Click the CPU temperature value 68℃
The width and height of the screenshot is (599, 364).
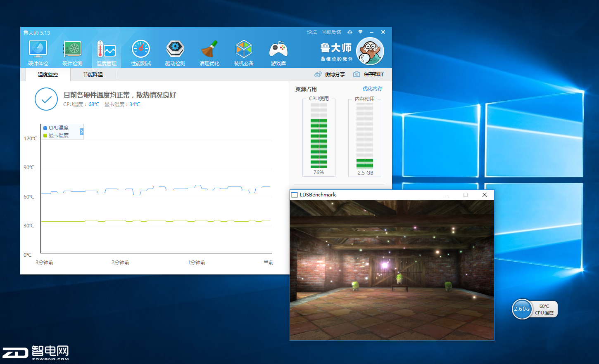pyautogui.click(x=94, y=104)
